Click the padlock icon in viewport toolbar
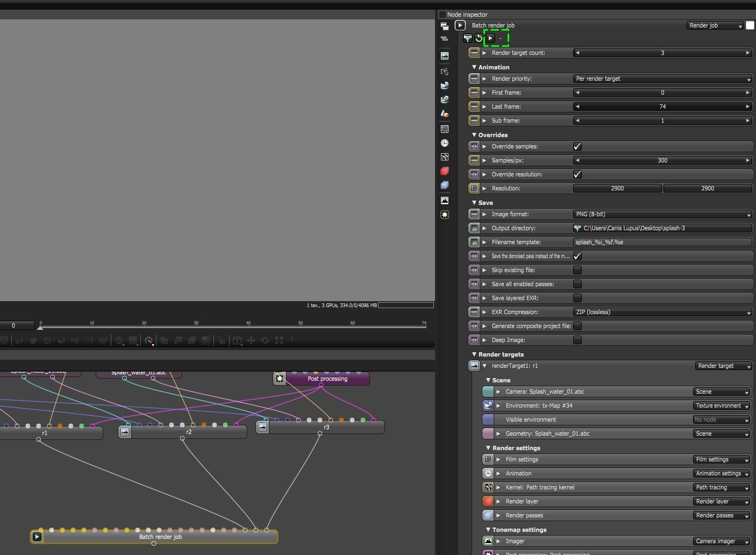The height and width of the screenshot is (555, 756). click(x=221, y=340)
